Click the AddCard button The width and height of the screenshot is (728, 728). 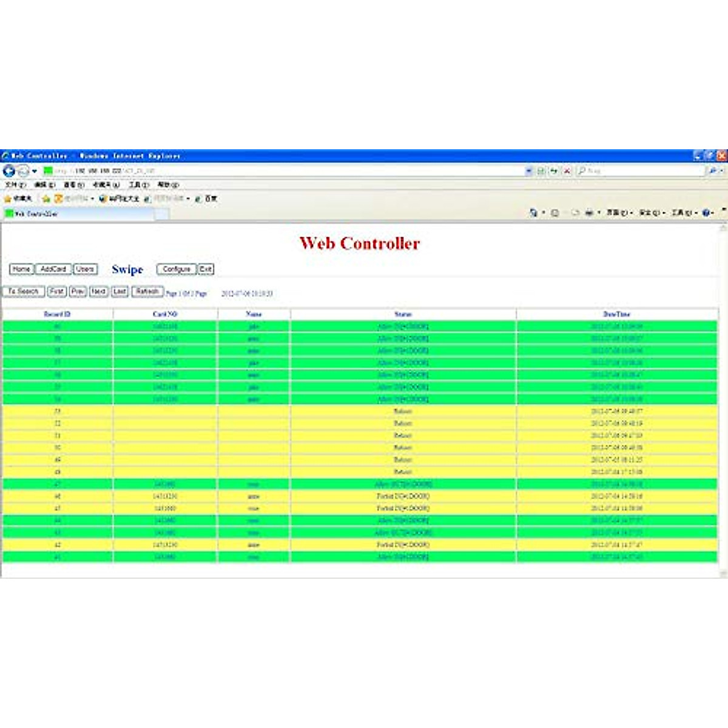click(x=53, y=269)
